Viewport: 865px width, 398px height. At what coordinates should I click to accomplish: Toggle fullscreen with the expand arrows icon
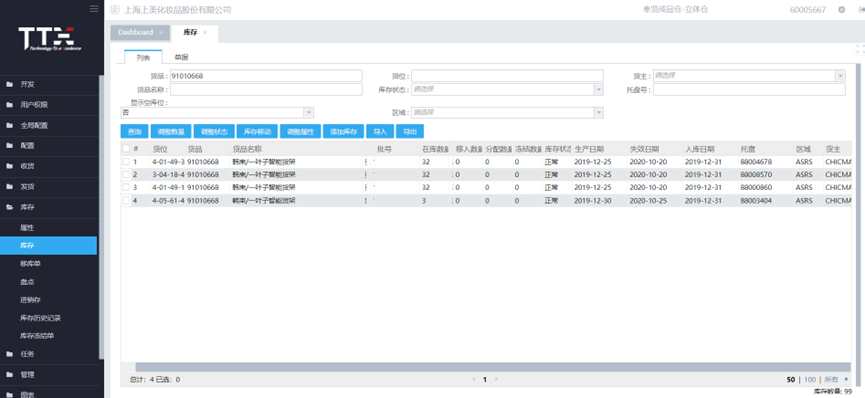(x=860, y=49)
